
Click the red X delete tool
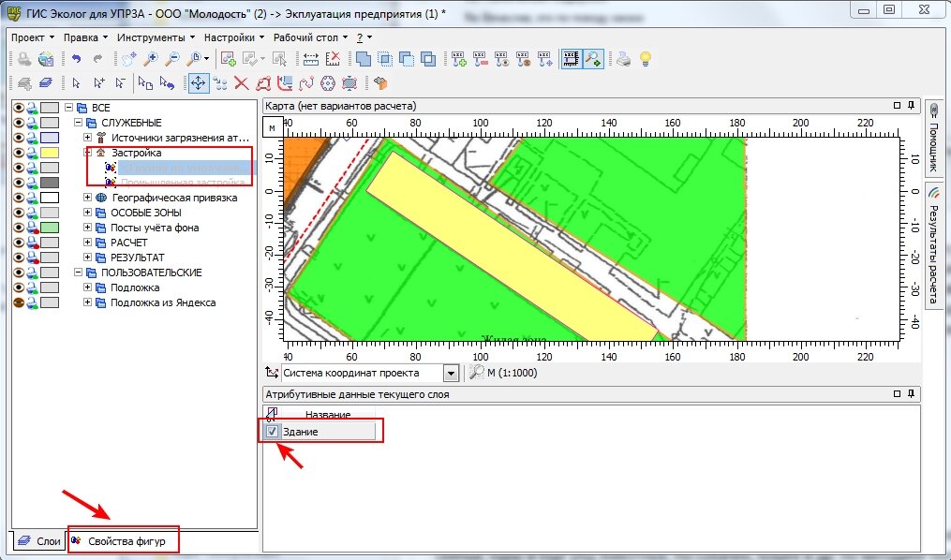pyautogui.click(x=242, y=83)
